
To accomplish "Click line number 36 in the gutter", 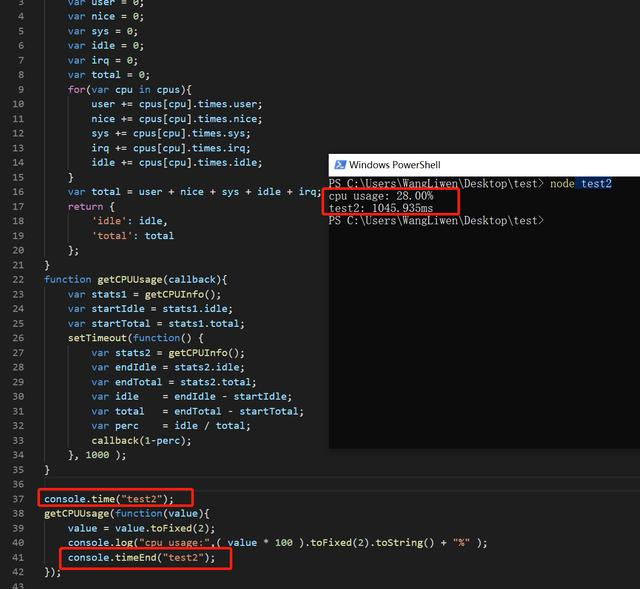I will click(x=18, y=484).
